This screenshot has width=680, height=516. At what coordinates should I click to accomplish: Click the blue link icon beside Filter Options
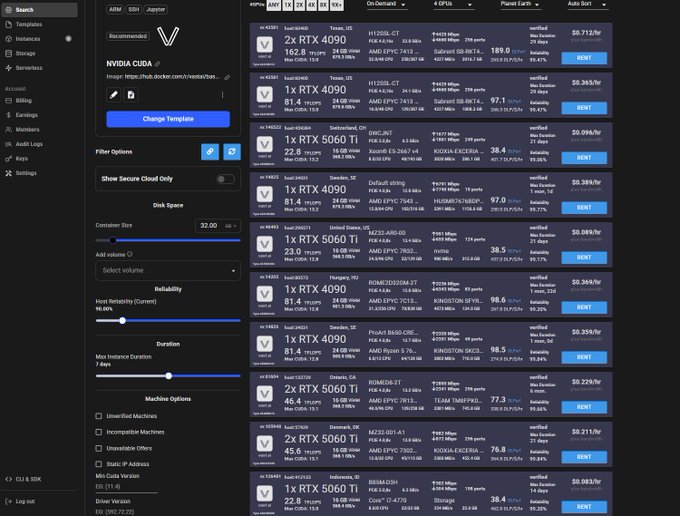[210, 151]
